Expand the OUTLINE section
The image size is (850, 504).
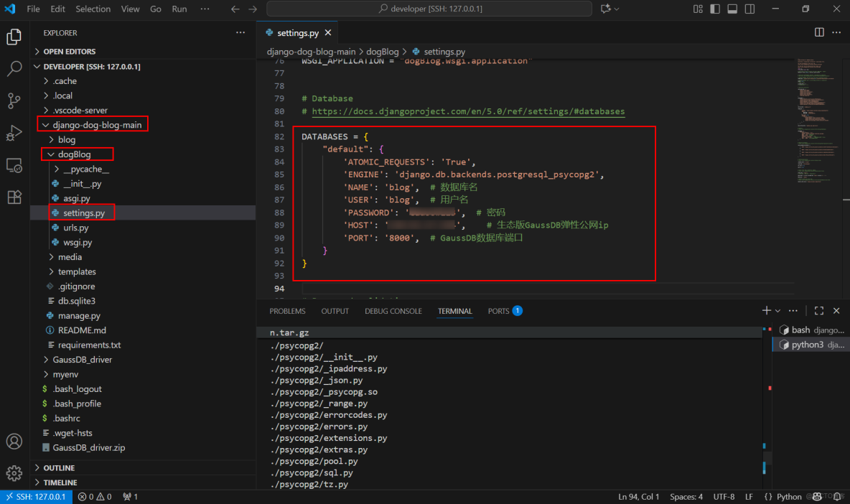tap(59, 467)
